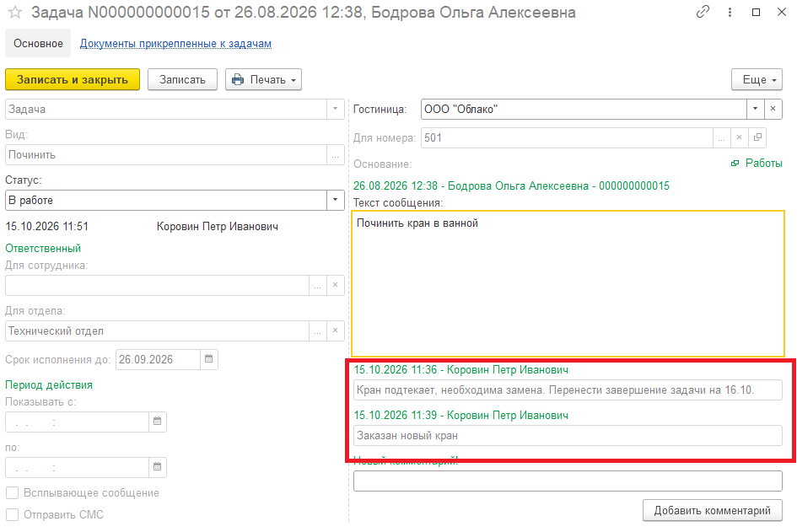The height and width of the screenshot is (532, 797).
Task: Clear the Гостиница field
Action: pos(773,109)
